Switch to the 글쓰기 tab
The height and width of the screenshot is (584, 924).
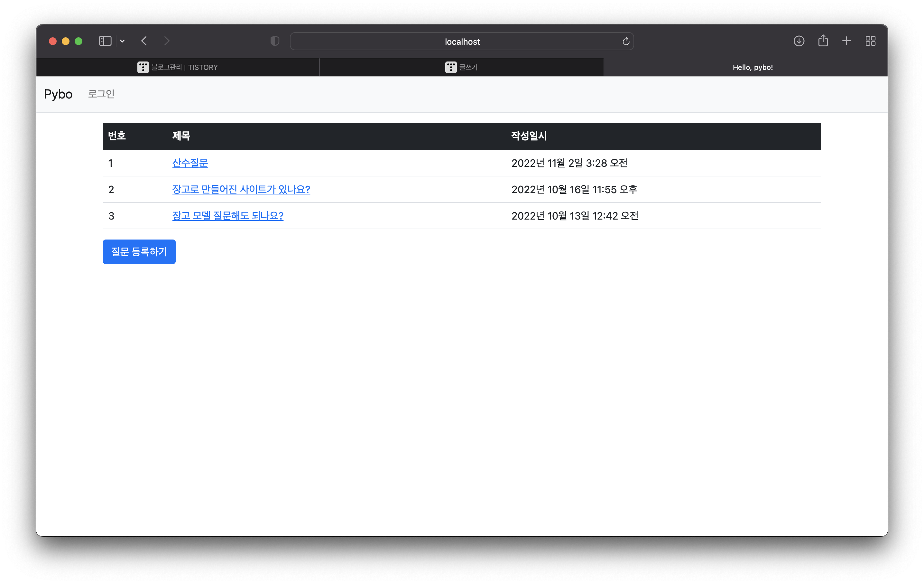pyautogui.click(x=461, y=67)
